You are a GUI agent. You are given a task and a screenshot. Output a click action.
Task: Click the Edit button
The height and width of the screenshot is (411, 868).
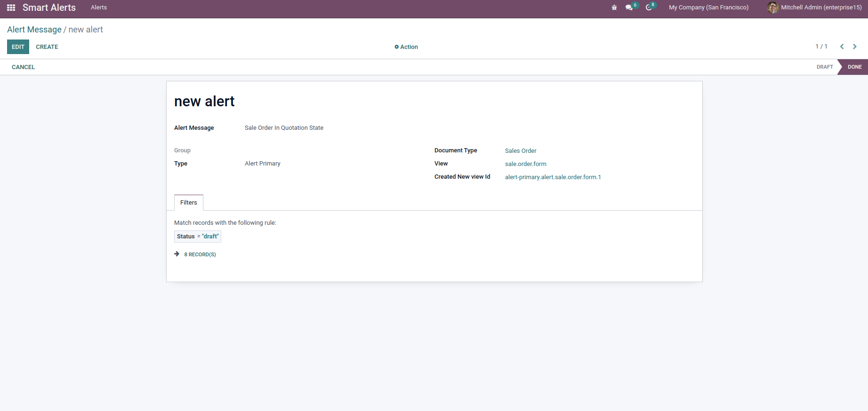(x=18, y=47)
